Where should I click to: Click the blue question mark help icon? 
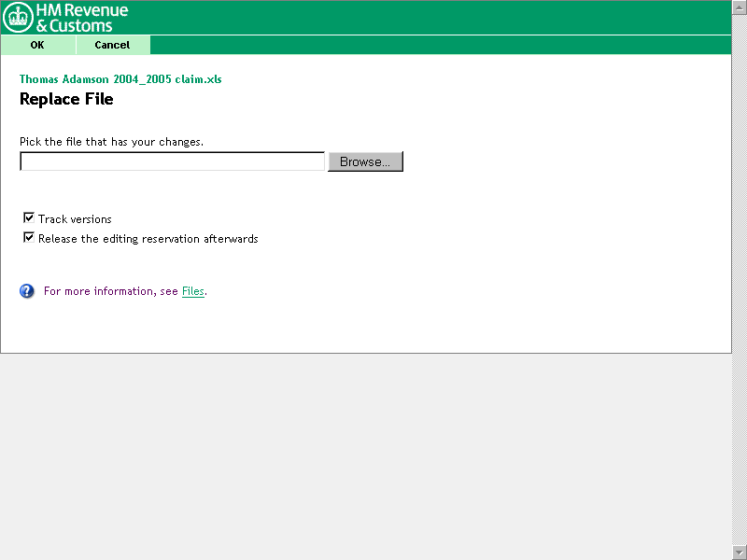click(x=27, y=291)
